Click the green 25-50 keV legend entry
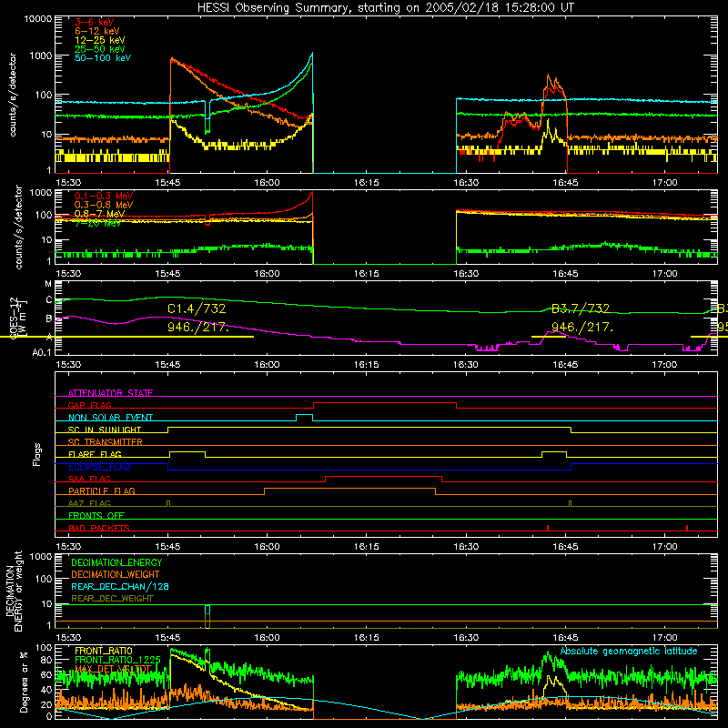The height and width of the screenshot is (728, 728). [100, 49]
